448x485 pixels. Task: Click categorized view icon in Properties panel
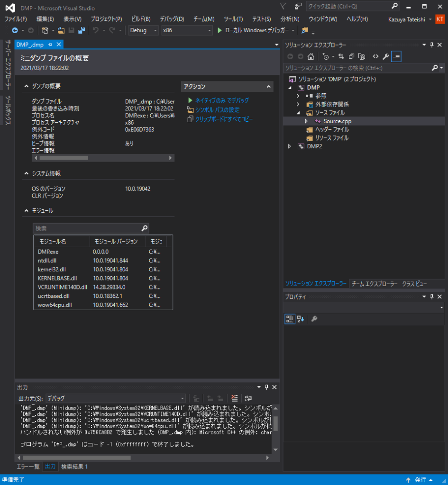290,319
